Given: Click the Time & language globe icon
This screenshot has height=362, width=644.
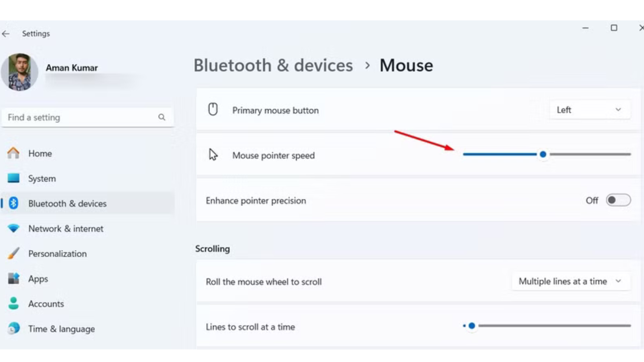Looking at the screenshot, I should pos(13,328).
